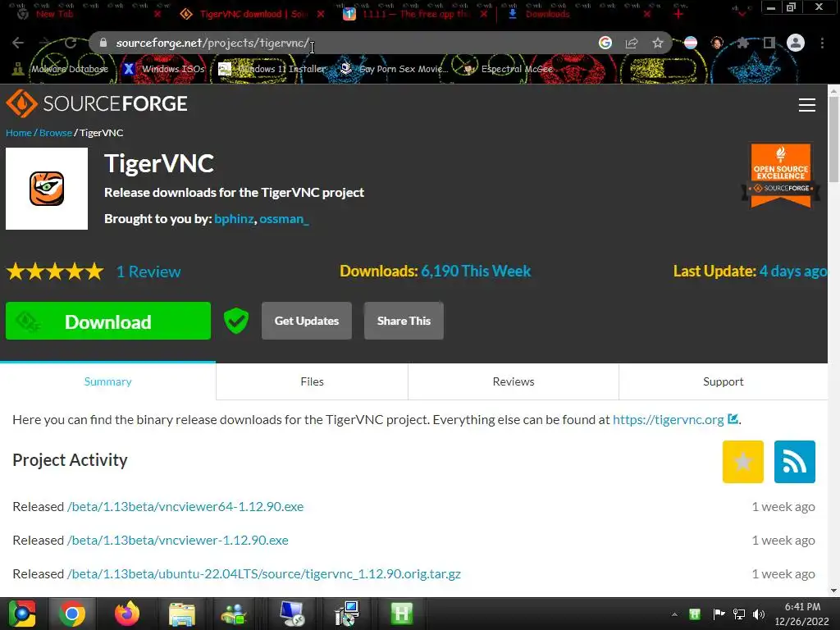Open the extensions puzzle icon

742,43
